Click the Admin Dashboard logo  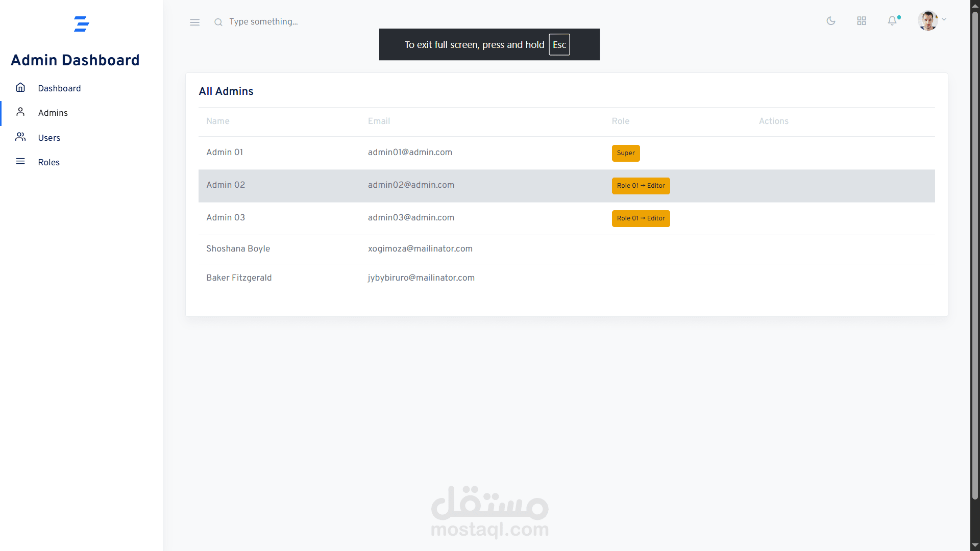[x=82, y=24]
